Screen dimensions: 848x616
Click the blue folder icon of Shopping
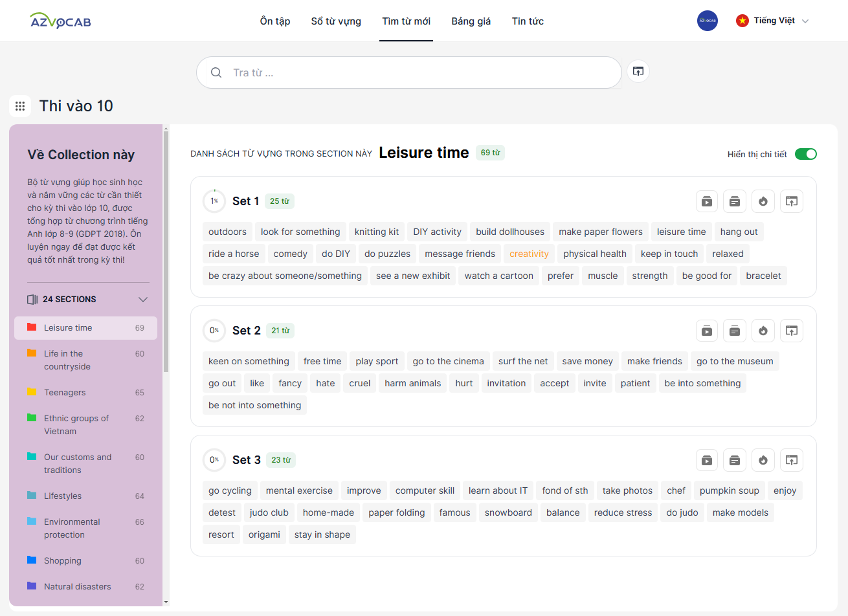click(32, 560)
